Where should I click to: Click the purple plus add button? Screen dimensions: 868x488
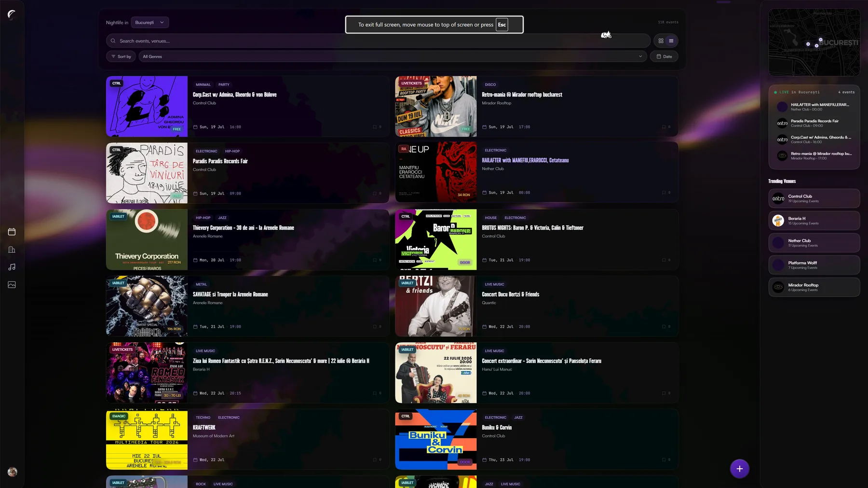point(739,469)
